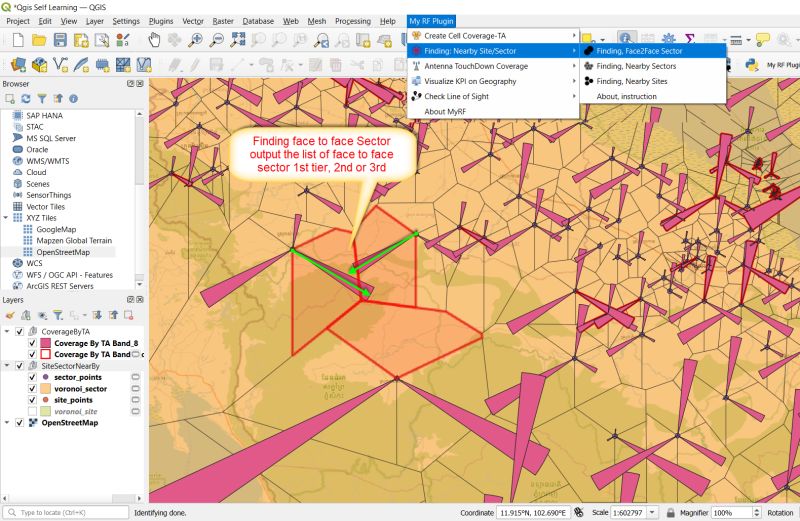800x521 pixels.
Task: Click the Zoom Out magnifier icon
Action: [x=217, y=40]
